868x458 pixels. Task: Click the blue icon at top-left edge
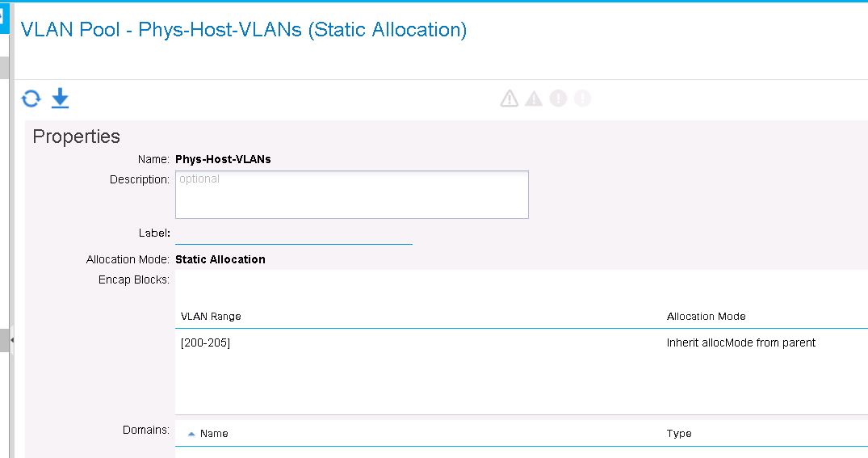4,18
